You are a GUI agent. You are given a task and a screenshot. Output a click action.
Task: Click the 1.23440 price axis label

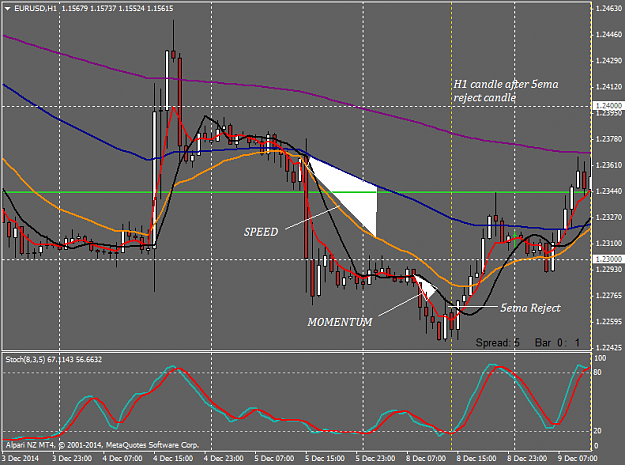(x=608, y=191)
